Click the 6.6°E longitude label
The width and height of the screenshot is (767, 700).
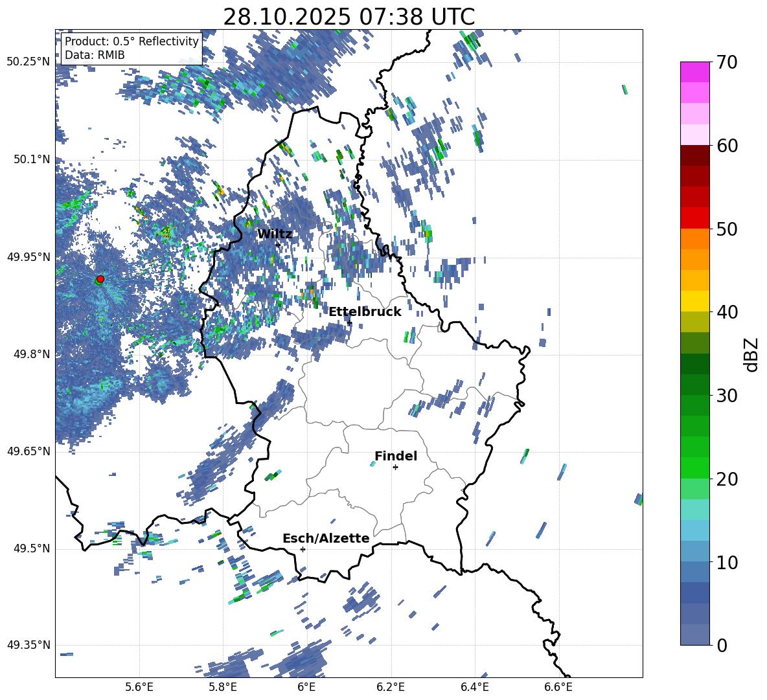(x=558, y=687)
